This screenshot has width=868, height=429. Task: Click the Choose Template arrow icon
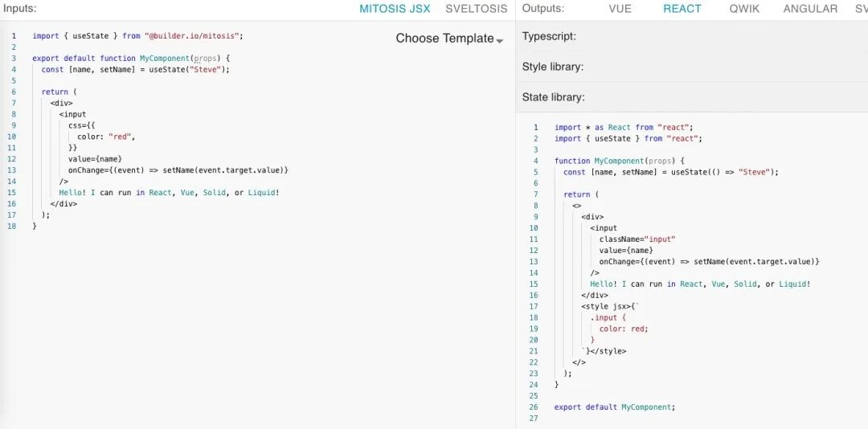pyautogui.click(x=499, y=41)
